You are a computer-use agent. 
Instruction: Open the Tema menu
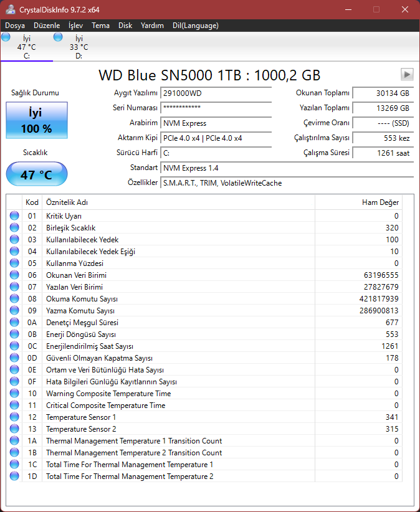click(100, 26)
